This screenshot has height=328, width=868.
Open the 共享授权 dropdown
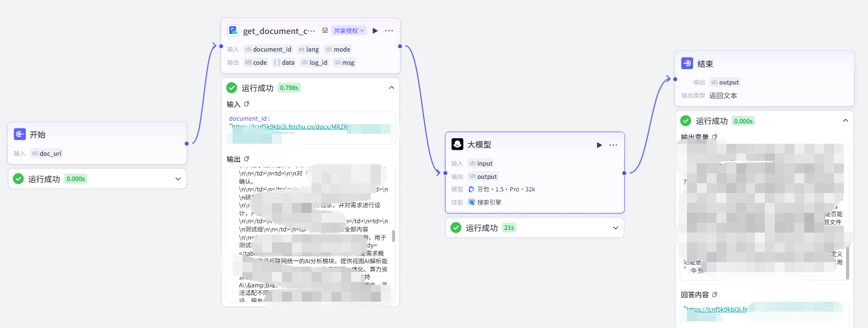click(x=349, y=31)
